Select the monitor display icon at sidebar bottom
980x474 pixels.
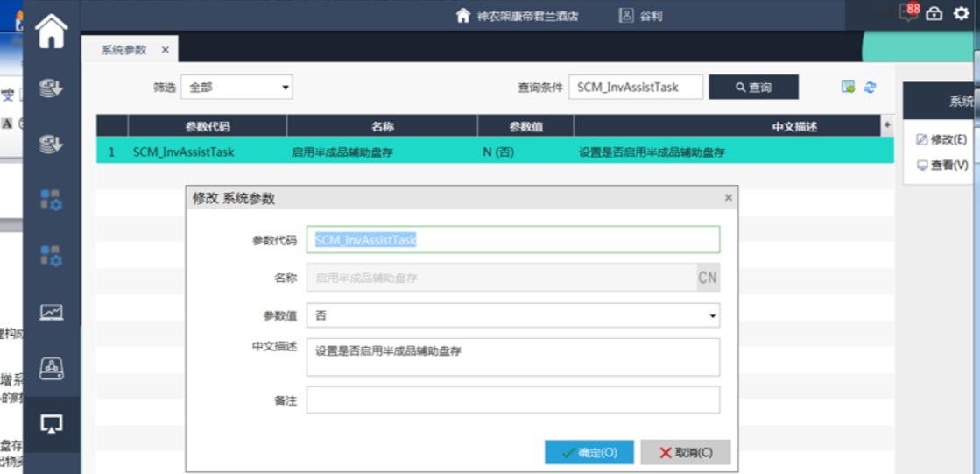51,424
